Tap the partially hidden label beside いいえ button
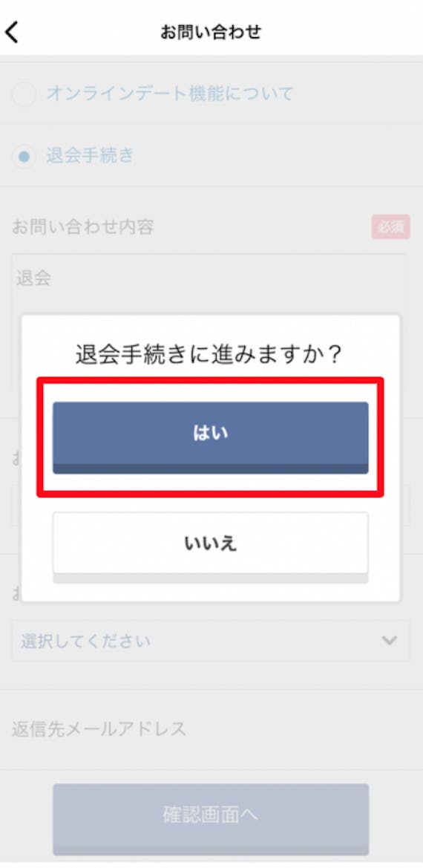Viewport: 423px width, 868px height. point(16,594)
